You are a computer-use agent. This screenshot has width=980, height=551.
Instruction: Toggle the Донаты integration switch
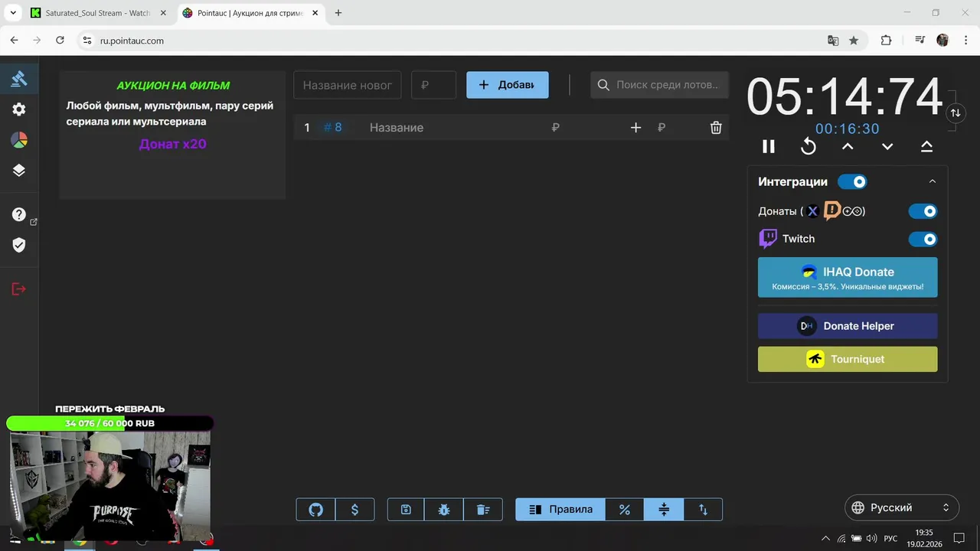click(923, 211)
